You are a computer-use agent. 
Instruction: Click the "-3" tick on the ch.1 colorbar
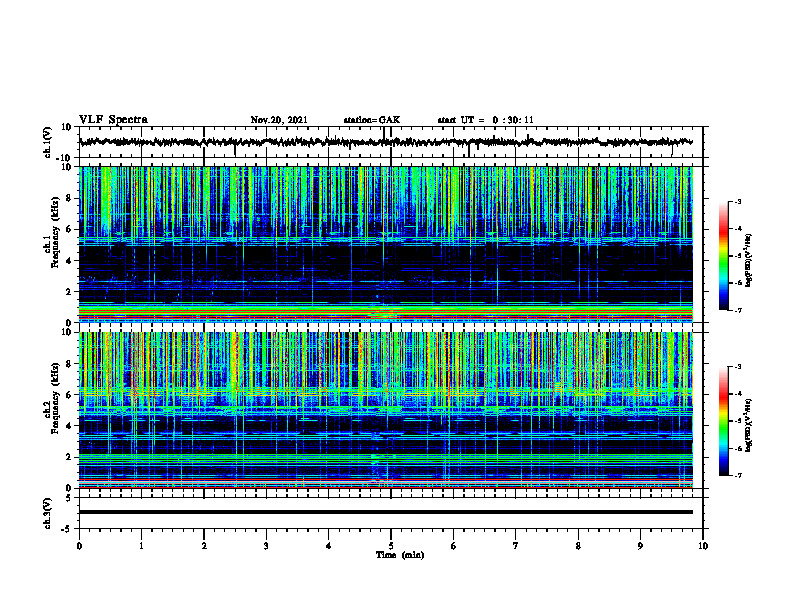pyautogui.click(x=737, y=202)
